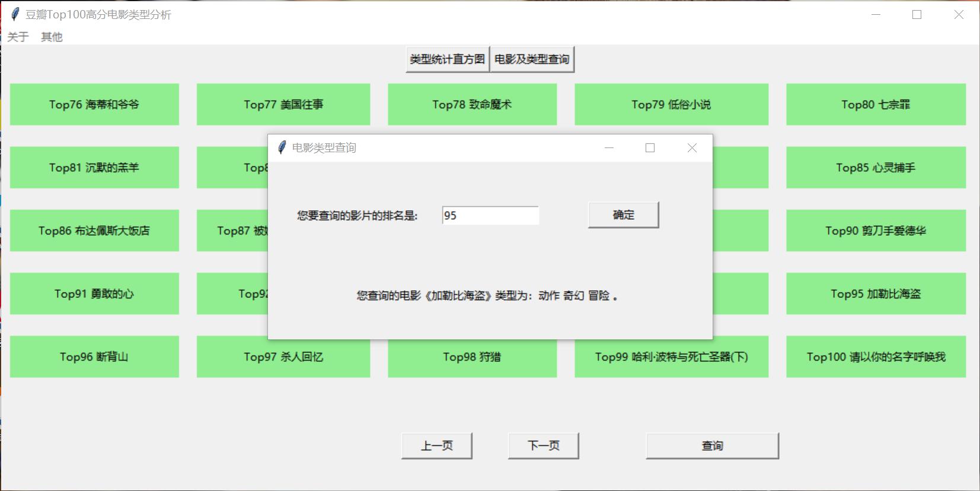Select Top78 致命魔术 button
The image size is (980, 491).
click(x=472, y=104)
